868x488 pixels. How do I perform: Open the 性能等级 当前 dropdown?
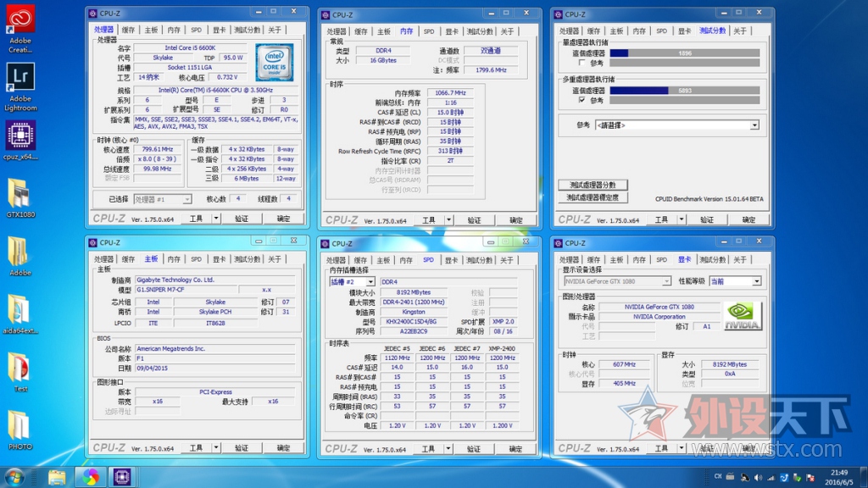(756, 281)
